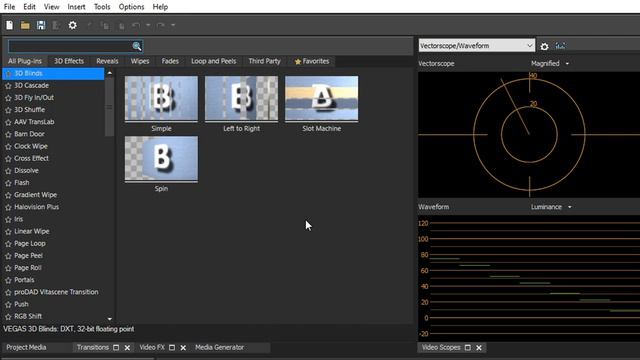Open project properties via the toolbar gear icon
This screenshot has width=640, height=360.
[x=73, y=25]
